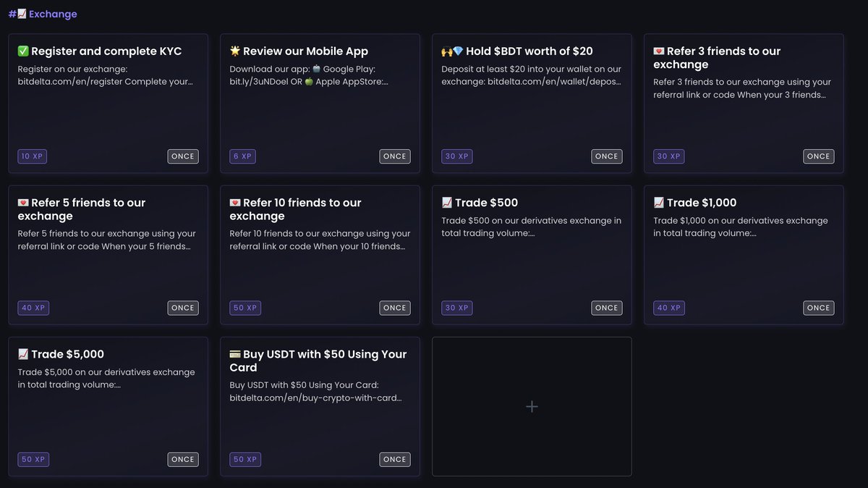Click credit card icon on Buy USDT
The width and height of the screenshot is (868, 488).
coord(235,355)
